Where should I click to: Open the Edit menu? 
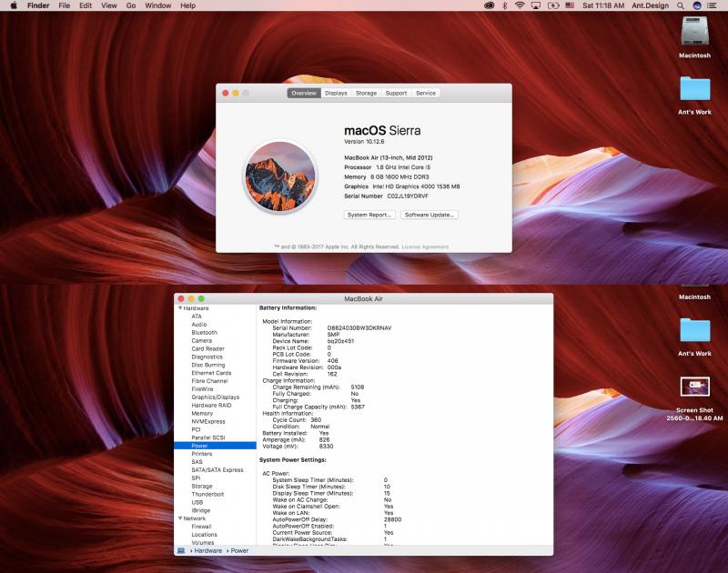tap(86, 5)
